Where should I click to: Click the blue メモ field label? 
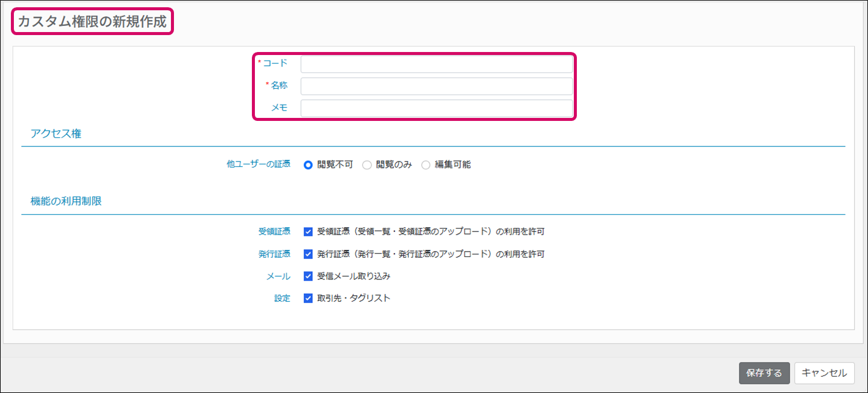coord(278,108)
